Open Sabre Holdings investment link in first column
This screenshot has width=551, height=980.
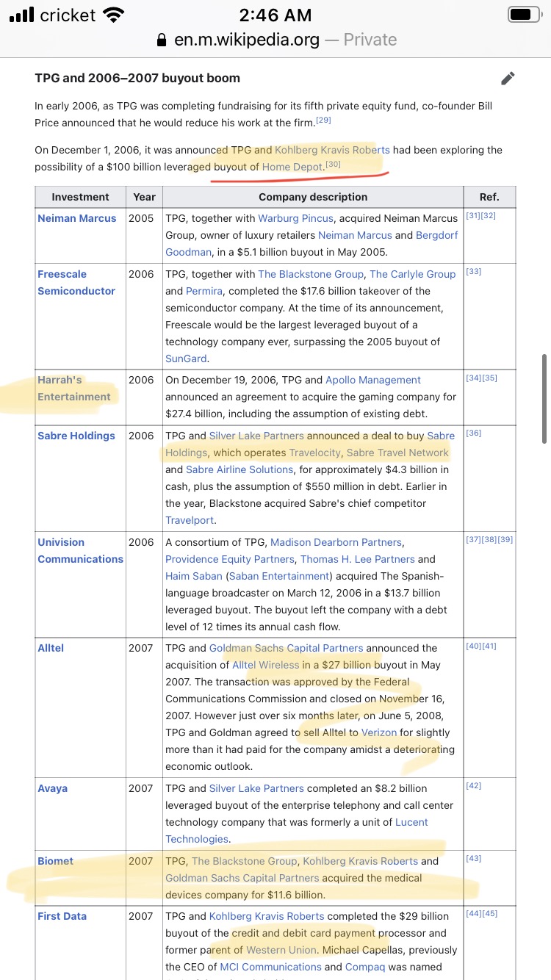tap(76, 436)
